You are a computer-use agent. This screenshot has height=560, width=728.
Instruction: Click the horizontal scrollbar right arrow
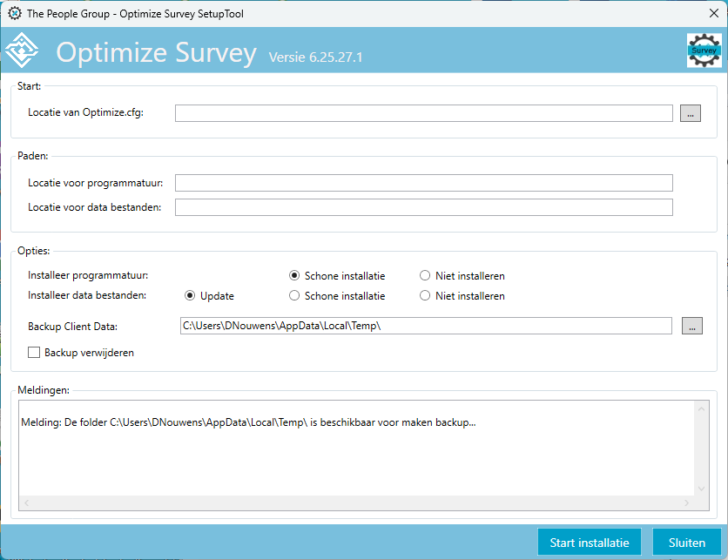[x=686, y=503]
